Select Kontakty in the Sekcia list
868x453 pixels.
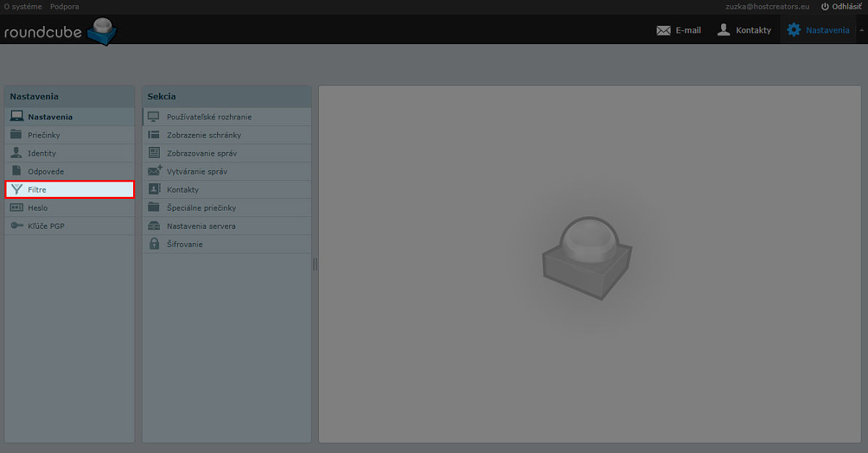coord(227,189)
